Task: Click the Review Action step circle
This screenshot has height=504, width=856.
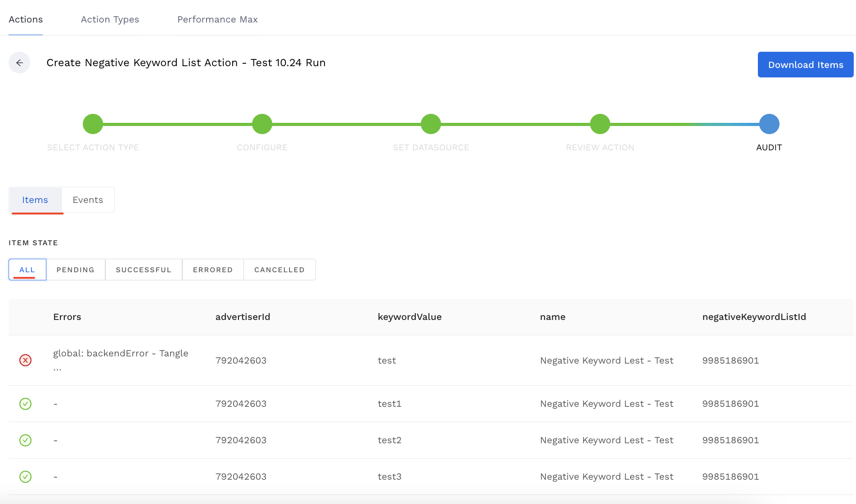Action: [x=600, y=124]
